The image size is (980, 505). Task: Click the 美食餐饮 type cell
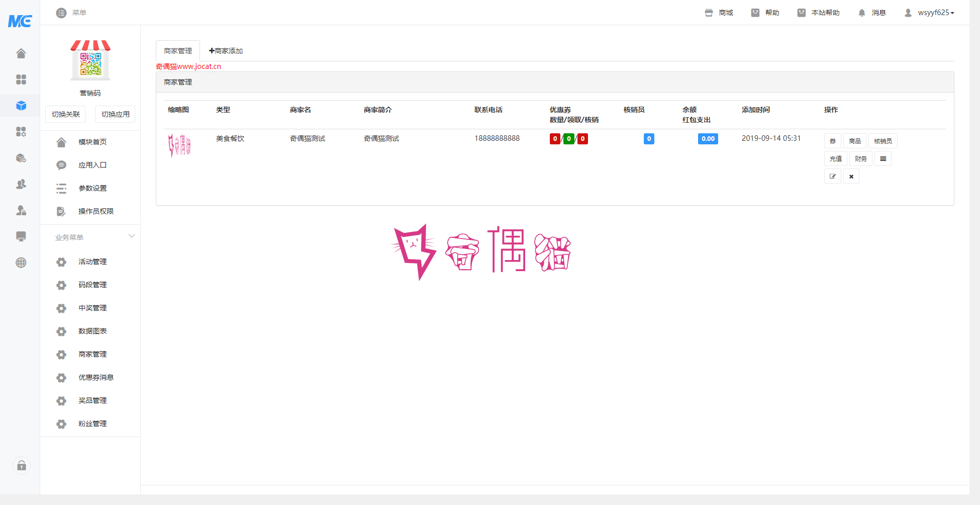point(230,138)
